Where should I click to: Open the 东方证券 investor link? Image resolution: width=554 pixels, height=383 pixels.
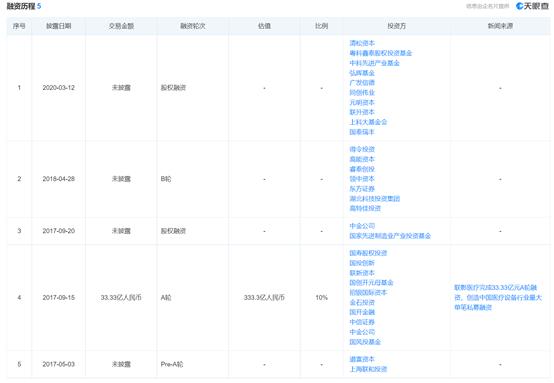[362, 189]
